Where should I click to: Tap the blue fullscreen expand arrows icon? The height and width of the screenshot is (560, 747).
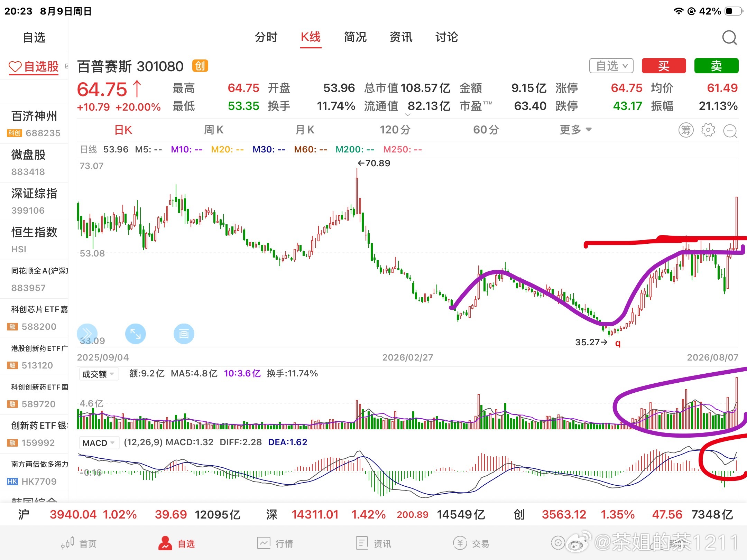click(x=135, y=334)
